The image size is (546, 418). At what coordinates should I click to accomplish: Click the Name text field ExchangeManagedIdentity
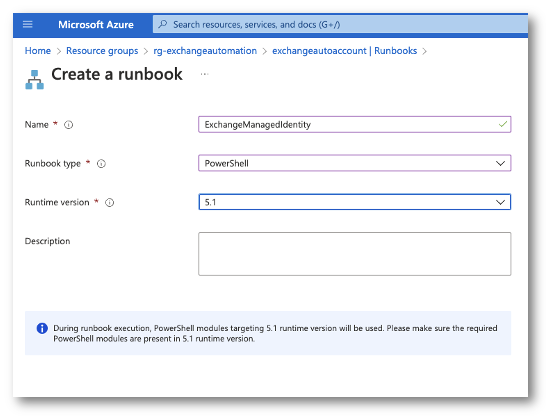(354, 124)
